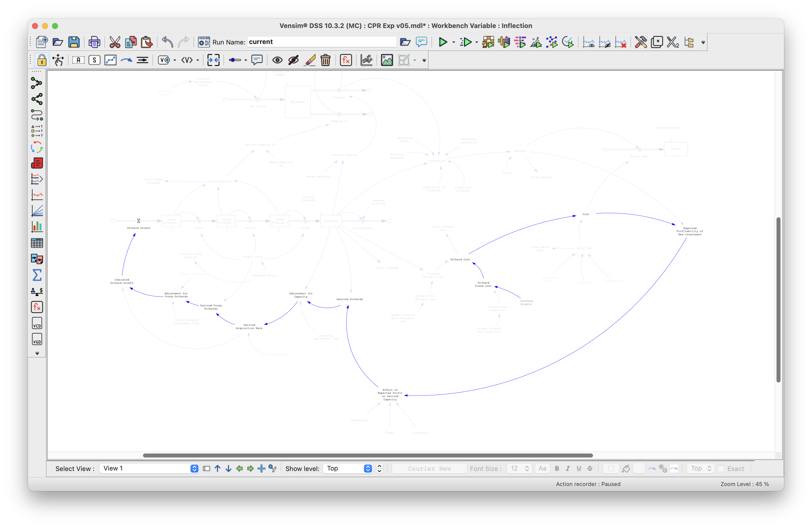The height and width of the screenshot is (528, 812).
Task: Select the Variable tool marked A
Action: coord(78,60)
